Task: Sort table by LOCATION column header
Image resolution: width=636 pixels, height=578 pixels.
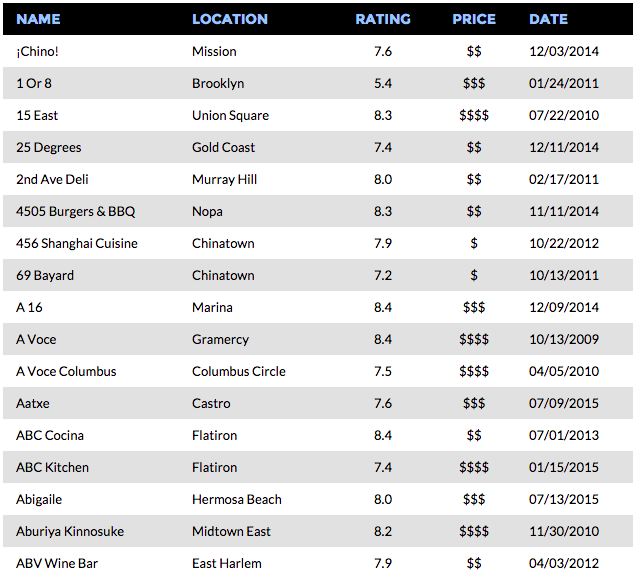Action: pyautogui.click(x=230, y=19)
